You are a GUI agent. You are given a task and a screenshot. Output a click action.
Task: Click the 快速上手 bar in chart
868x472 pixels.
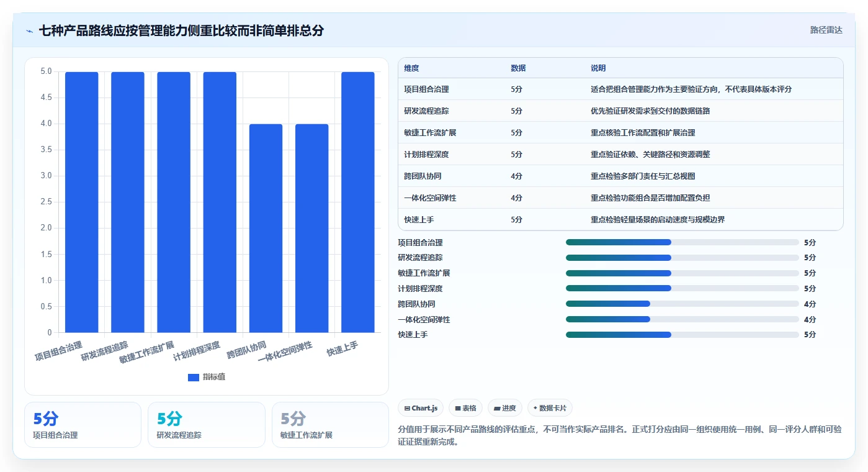(358, 202)
